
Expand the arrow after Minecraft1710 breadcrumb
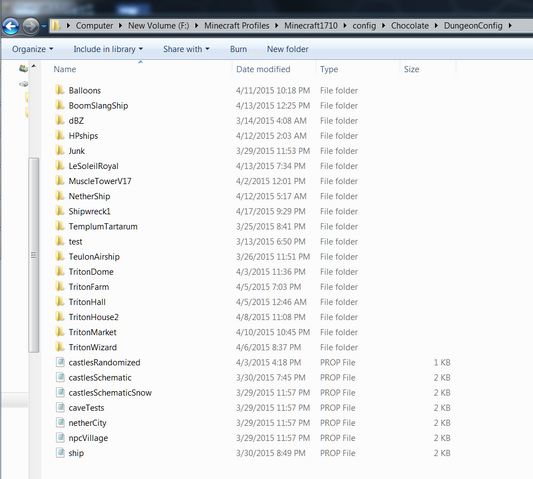pyautogui.click(x=345, y=25)
